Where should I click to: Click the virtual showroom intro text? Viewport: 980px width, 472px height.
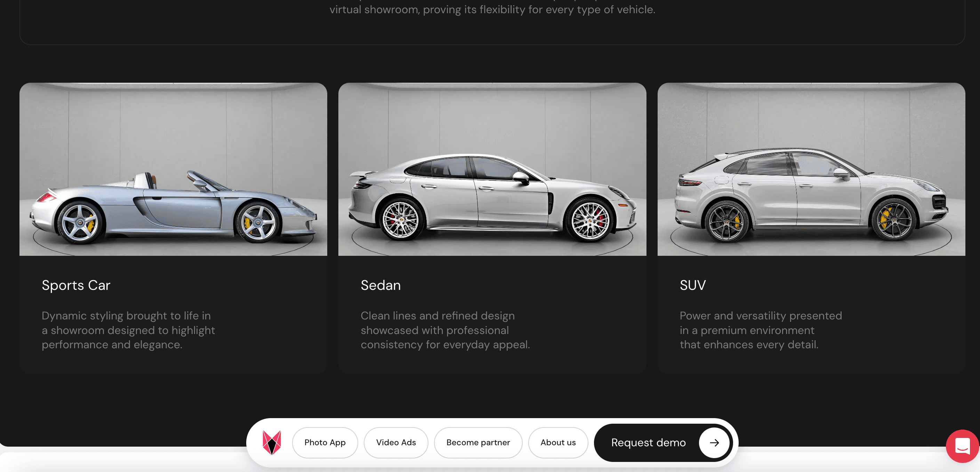click(x=492, y=9)
